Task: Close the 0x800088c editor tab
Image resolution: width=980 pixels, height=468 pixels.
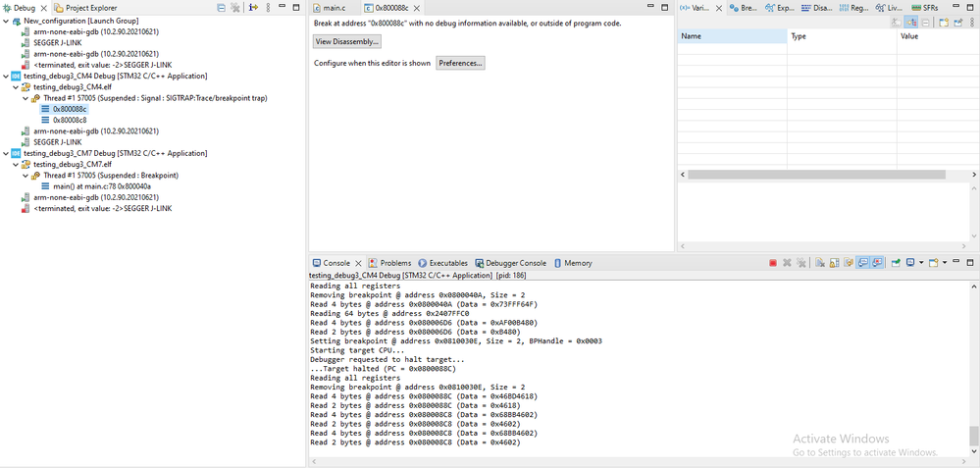Action: pyautogui.click(x=415, y=8)
